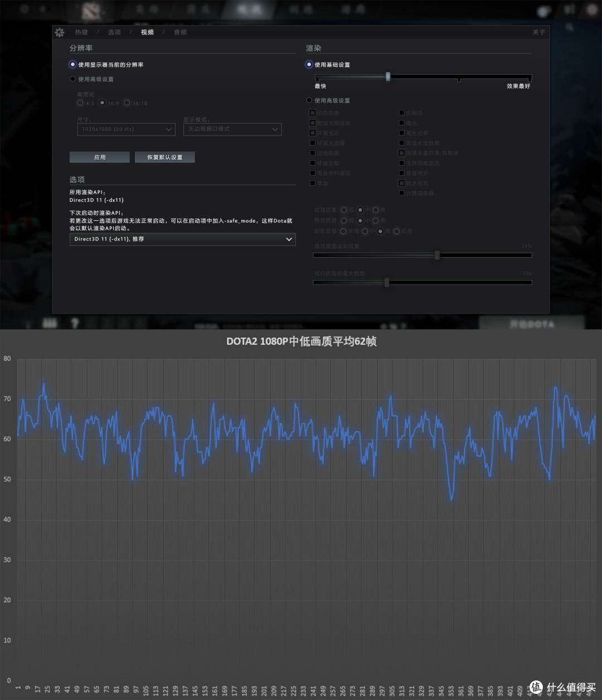Click the chart title DOTA2 1080P中低画质平均62帧
This screenshot has height=700, width=602.
[x=302, y=341]
